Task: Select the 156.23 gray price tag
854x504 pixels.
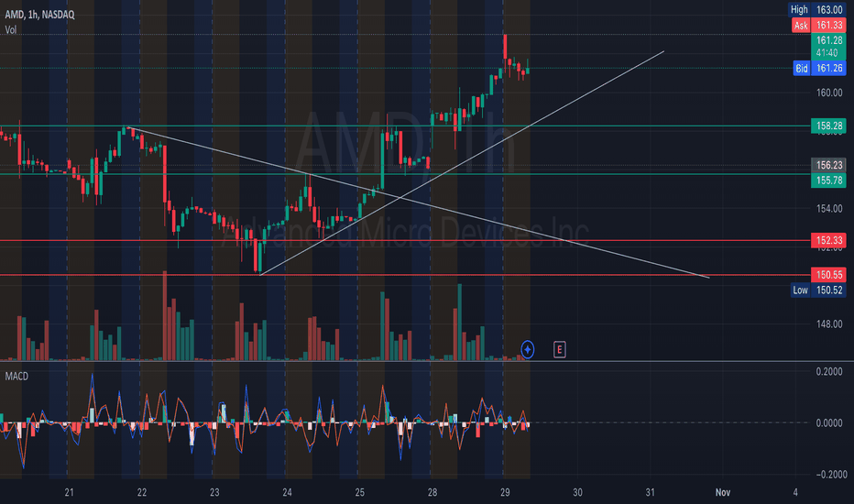Action: 828,165
